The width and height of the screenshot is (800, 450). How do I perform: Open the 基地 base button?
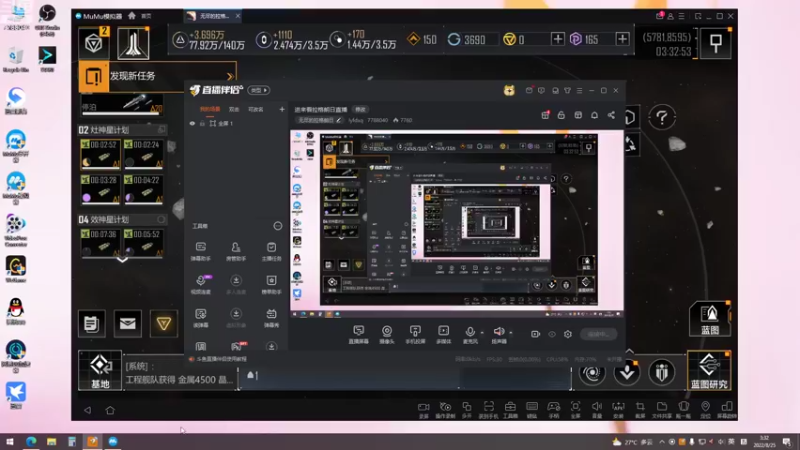101,370
